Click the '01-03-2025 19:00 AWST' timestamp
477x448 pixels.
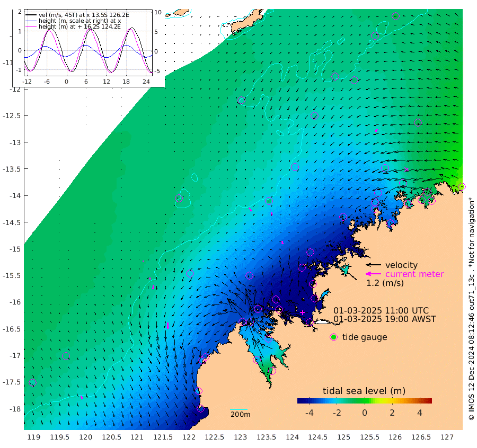coord(385,319)
